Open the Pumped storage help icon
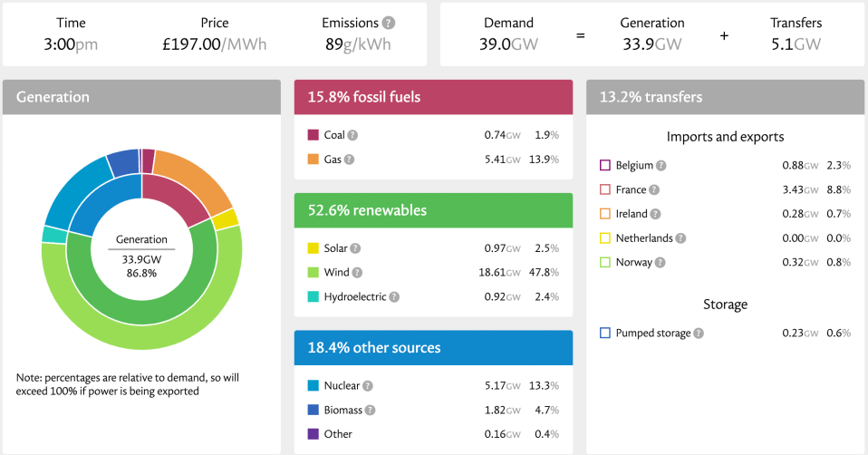The width and height of the screenshot is (868, 455). coord(699,334)
